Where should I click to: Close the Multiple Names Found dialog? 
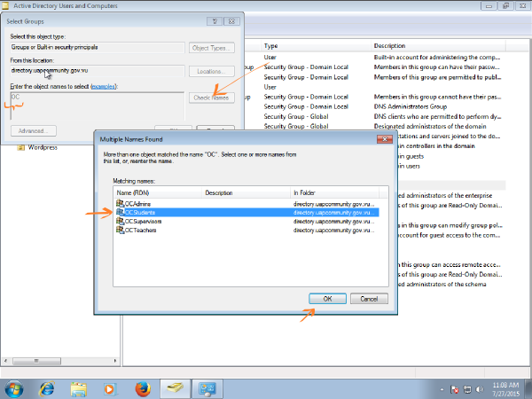click(x=385, y=139)
